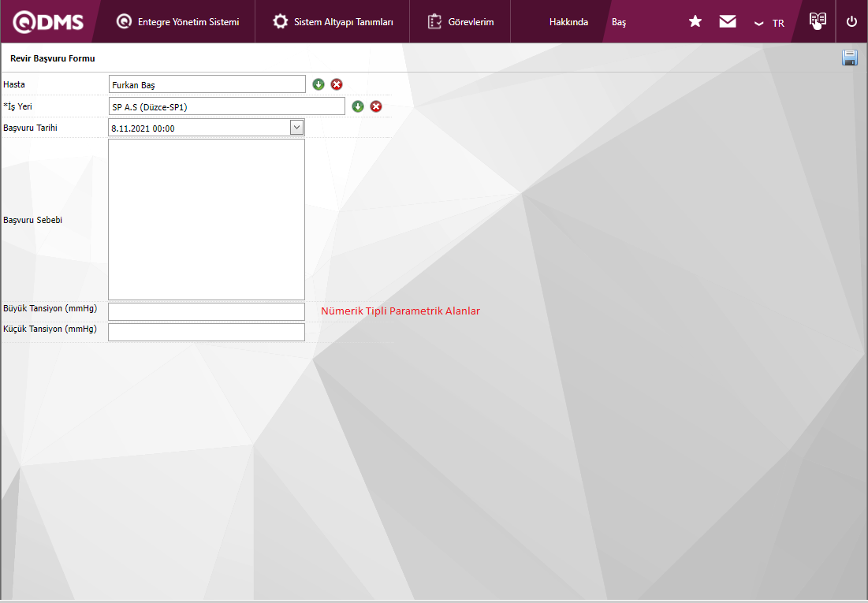Click the Baş user name

point(619,23)
